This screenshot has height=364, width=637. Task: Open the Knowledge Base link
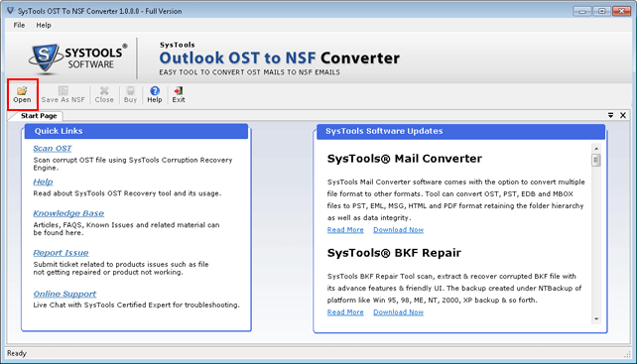68,213
